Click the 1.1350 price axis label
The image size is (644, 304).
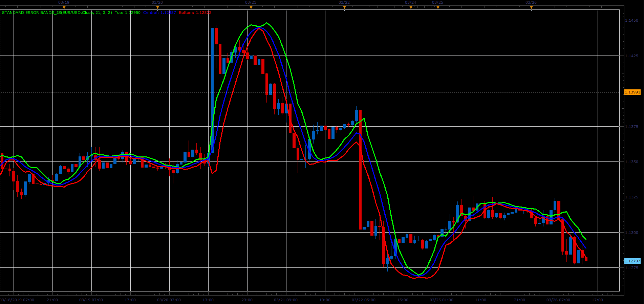[x=631, y=162]
